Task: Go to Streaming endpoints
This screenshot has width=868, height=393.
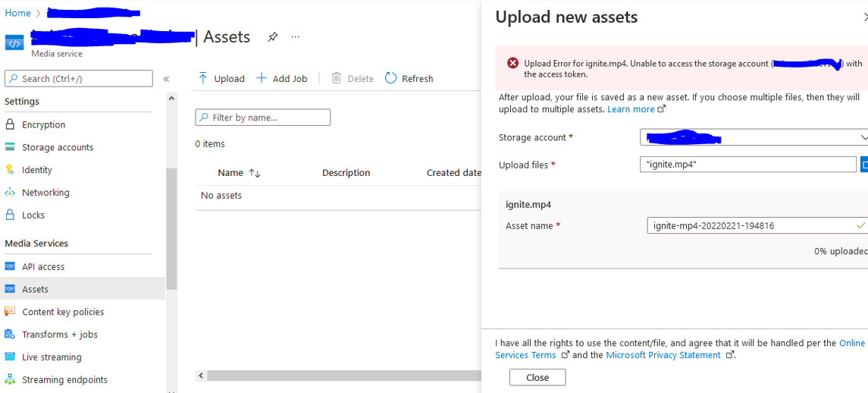Action: click(x=64, y=379)
